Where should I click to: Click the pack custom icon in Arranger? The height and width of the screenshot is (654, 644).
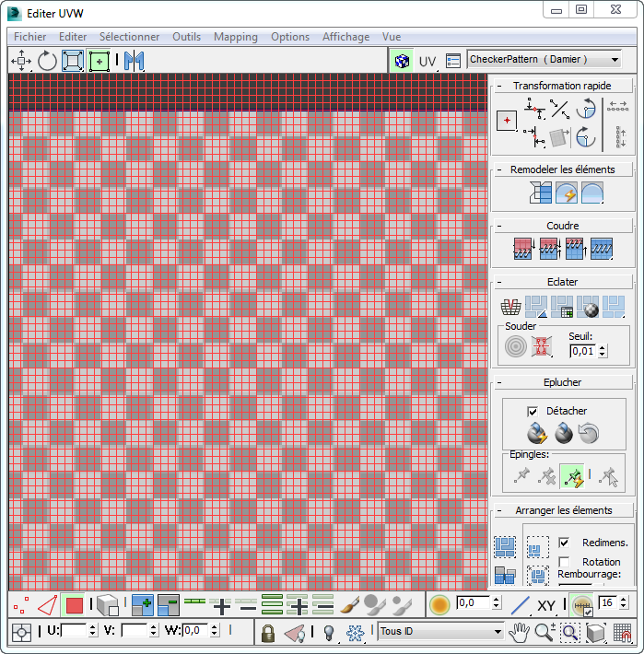[x=505, y=547]
